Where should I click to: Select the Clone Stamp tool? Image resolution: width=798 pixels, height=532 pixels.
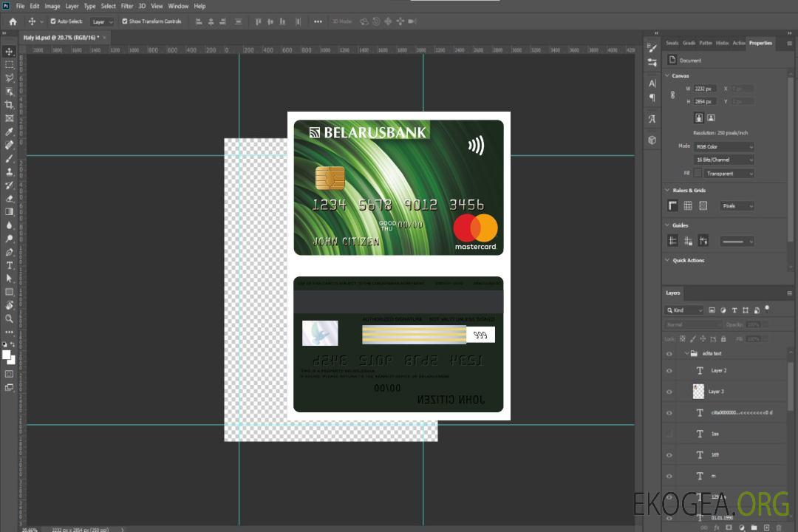click(x=9, y=171)
